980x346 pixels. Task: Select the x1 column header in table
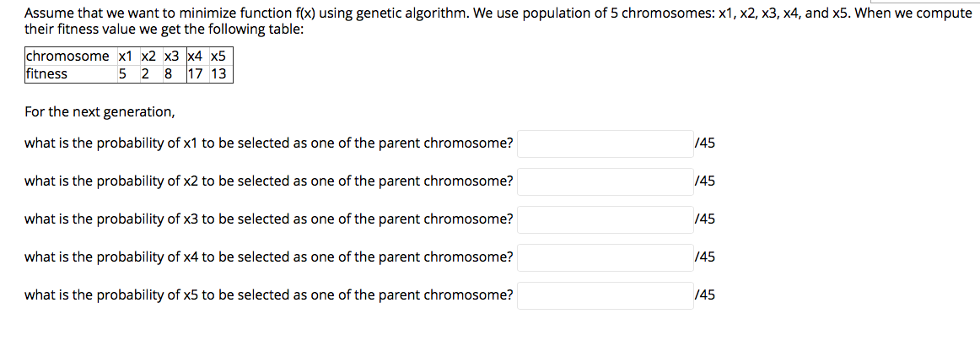[x=127, y=57]
